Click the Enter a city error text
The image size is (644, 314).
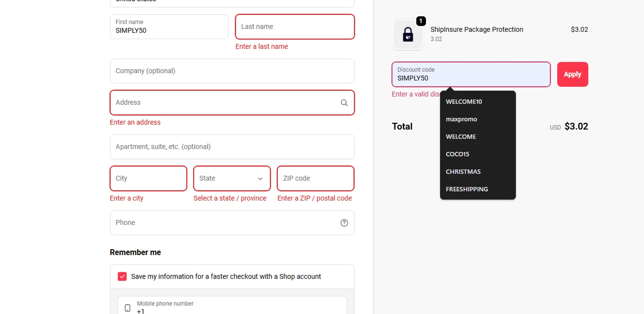[x=127, y=198]
